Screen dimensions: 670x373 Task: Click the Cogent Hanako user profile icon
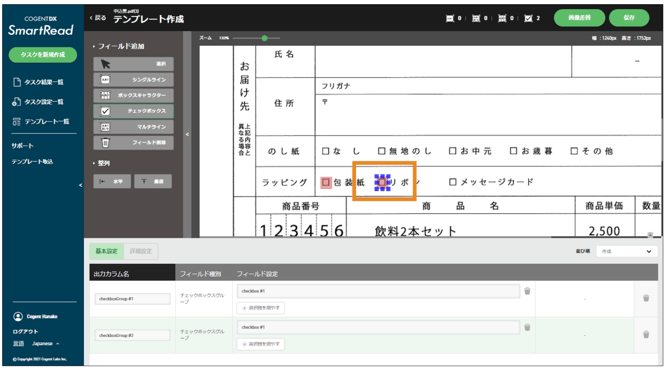click(x=18, y=317)
